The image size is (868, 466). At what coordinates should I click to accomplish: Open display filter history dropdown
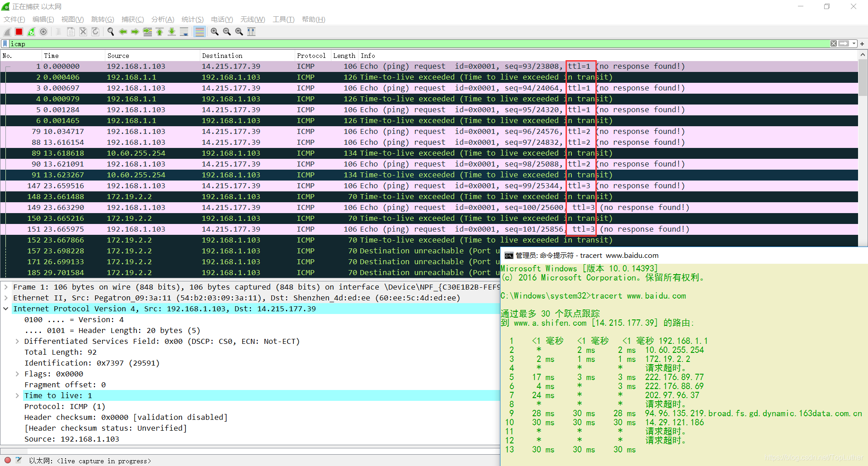854,44
